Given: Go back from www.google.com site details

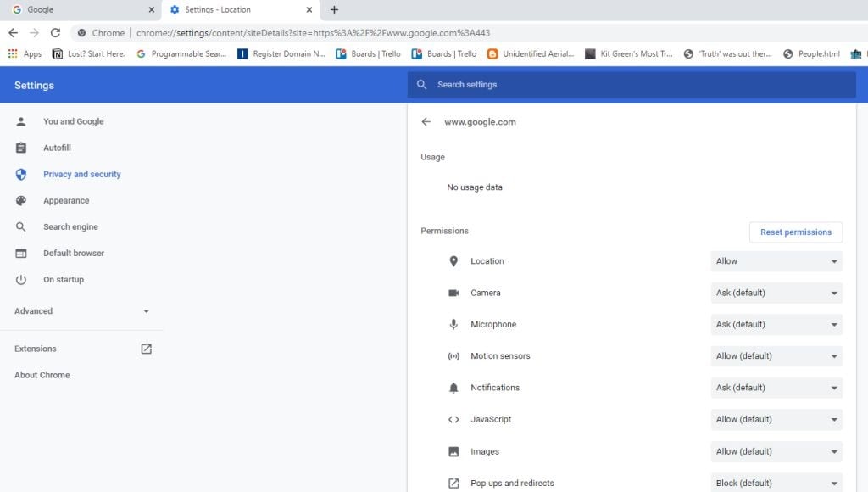Looking at the screenshot, I should coord(426,122).
